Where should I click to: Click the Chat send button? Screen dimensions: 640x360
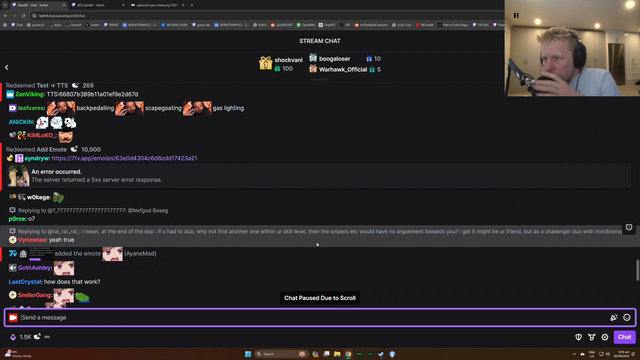pyautogui.click(x=624, y=337)
